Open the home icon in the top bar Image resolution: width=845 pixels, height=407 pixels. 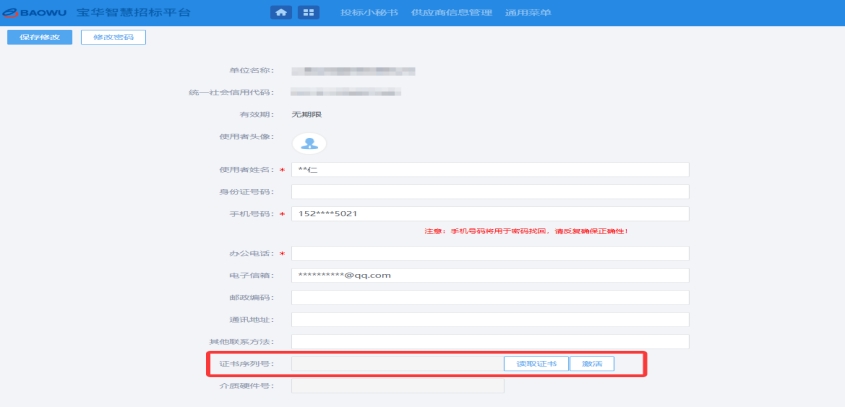click(281, 12)
